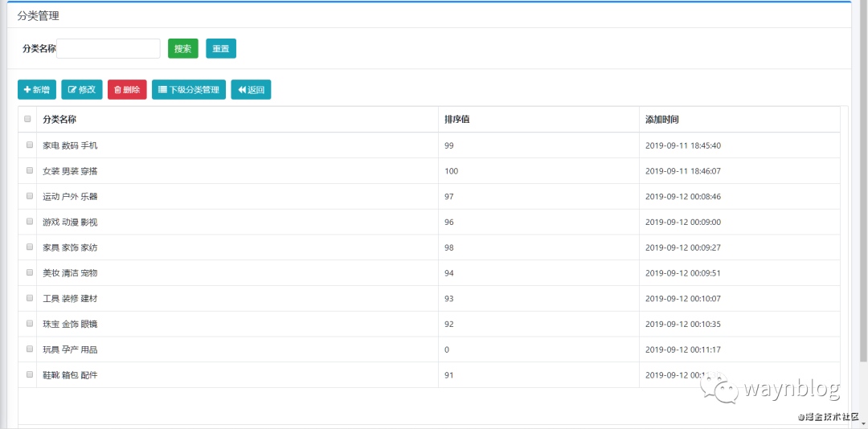
Task: Check the box for 女装 男装 穿搭
Action: (30, 170)
